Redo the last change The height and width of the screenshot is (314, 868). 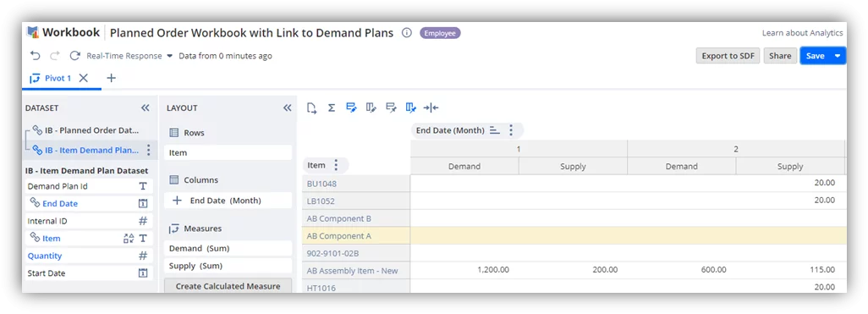click(x=55, y=56)
